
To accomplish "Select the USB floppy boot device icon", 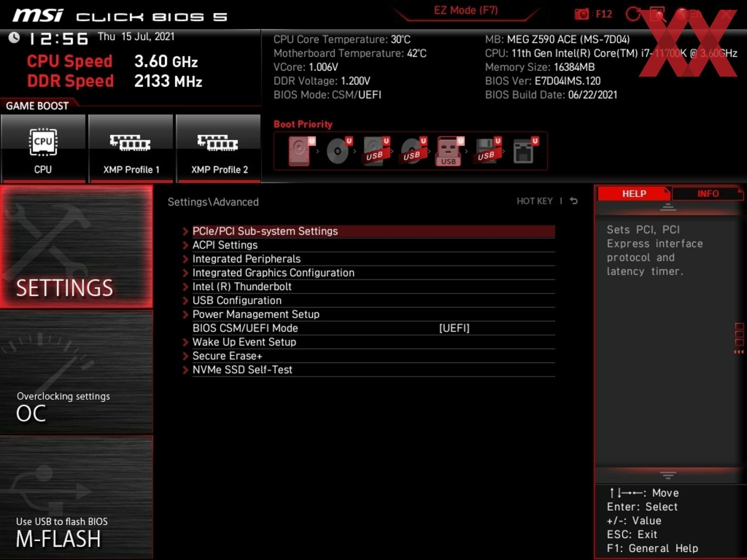I will tap(487, 151).
